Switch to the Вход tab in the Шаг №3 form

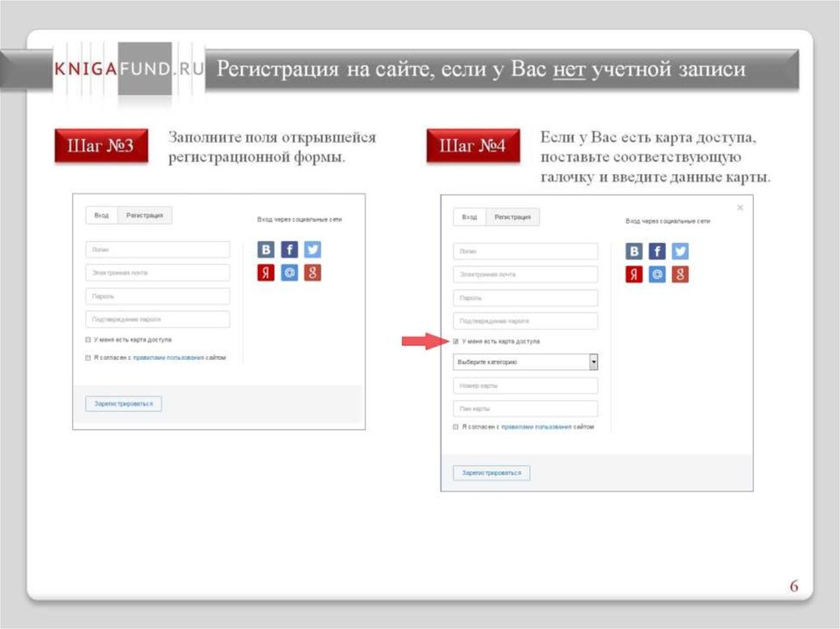coord(102,216)
